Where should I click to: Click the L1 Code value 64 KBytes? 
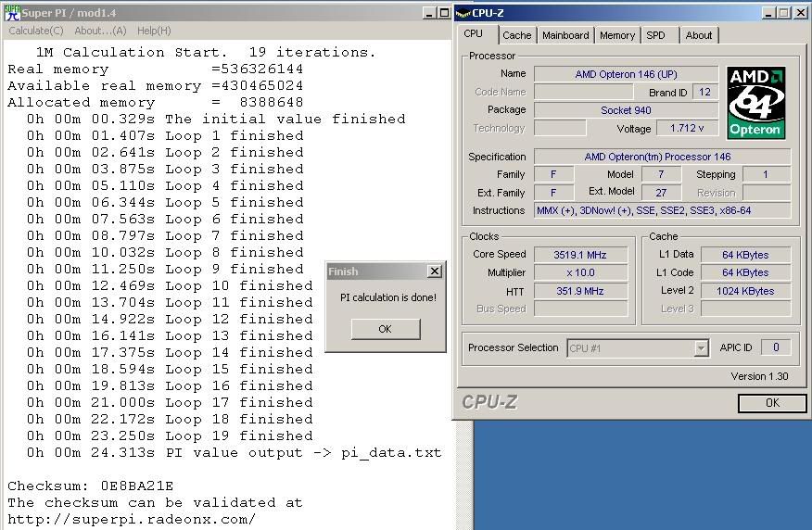tap(745, 272)
